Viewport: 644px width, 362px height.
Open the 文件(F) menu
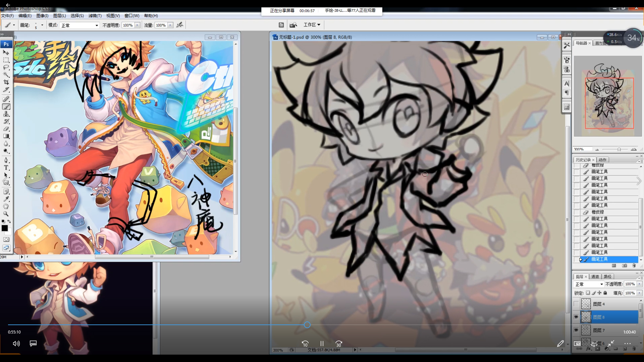pos(7,16)
